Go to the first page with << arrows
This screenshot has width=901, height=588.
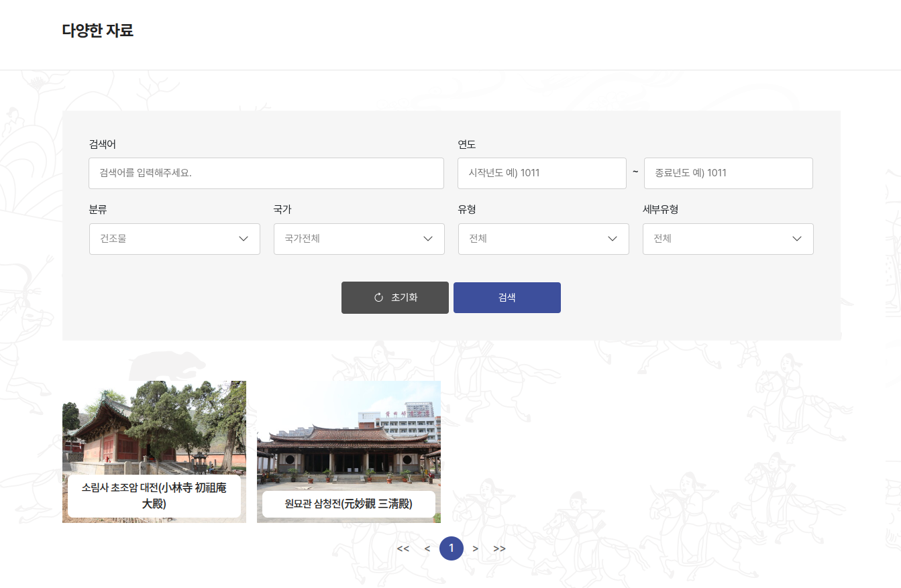click(x=403, y=548)
